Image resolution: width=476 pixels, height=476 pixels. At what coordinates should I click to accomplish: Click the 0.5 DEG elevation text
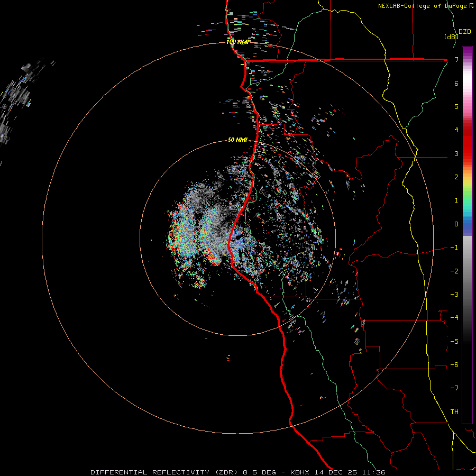coord(260,472)
